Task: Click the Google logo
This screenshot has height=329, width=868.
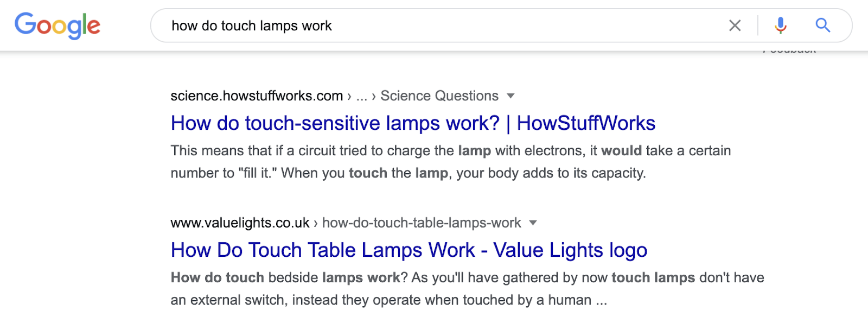Action: pyautogui.click(x=58, y=26)
